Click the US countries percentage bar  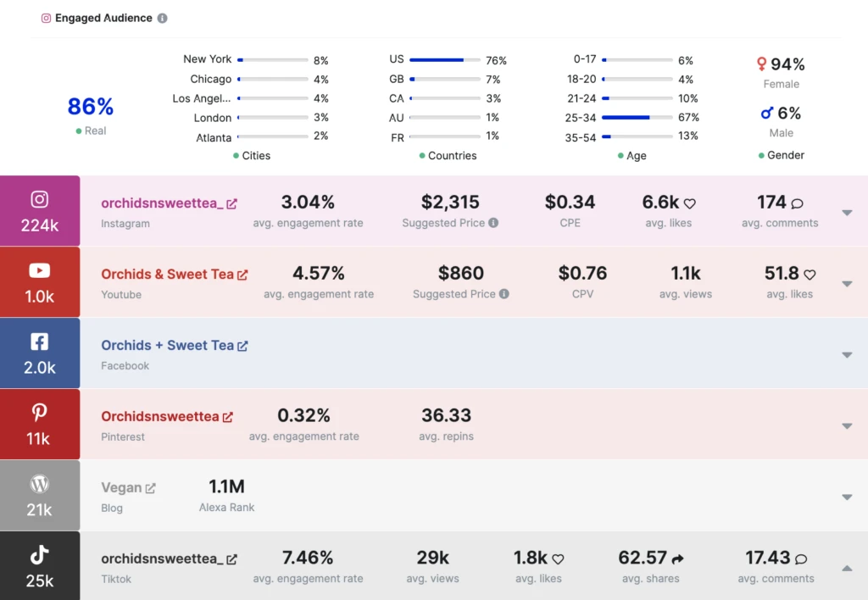tap(444, 60)
